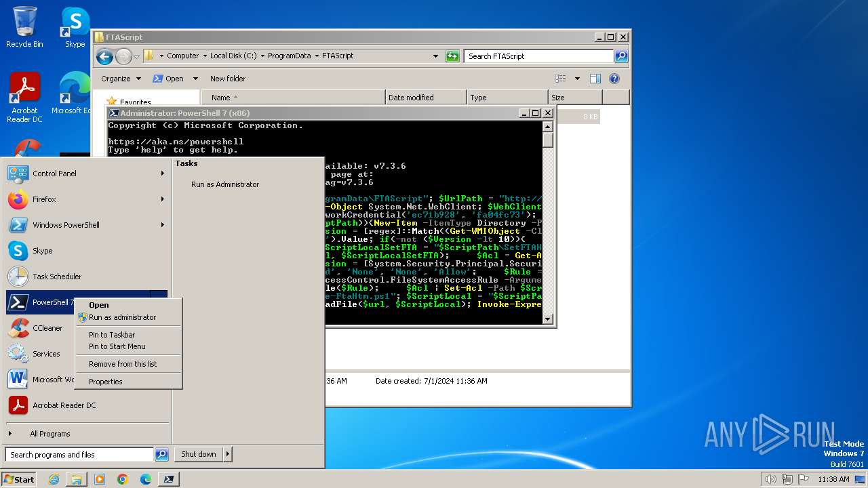Launch Skype from the Start menu list
The height and width of the screenshot is (488, 868).
pyautogui.click(x=86, y=251)
